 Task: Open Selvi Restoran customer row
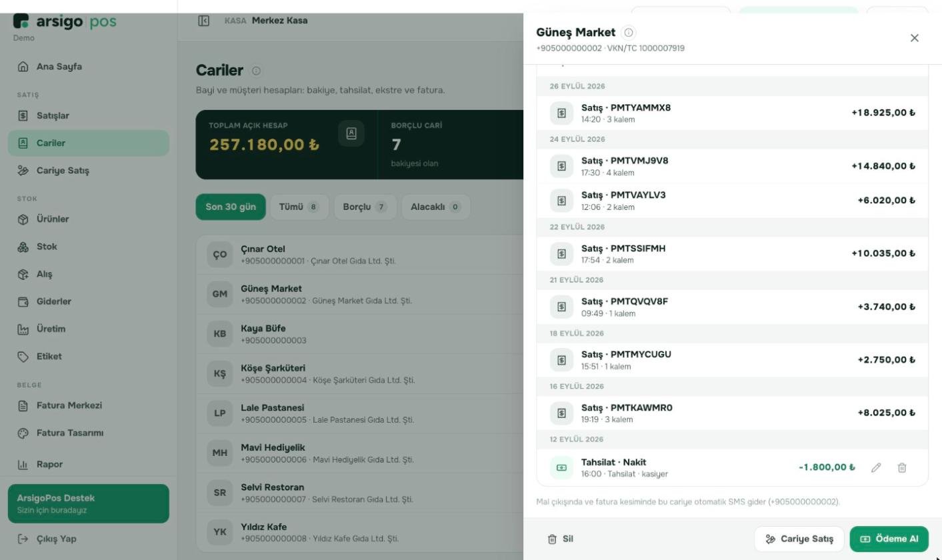(360, 493)
